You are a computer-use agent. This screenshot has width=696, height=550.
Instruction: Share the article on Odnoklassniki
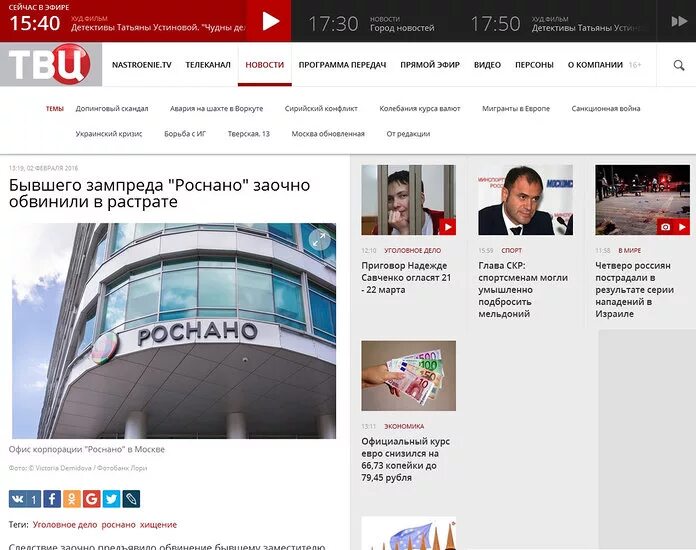72,499
